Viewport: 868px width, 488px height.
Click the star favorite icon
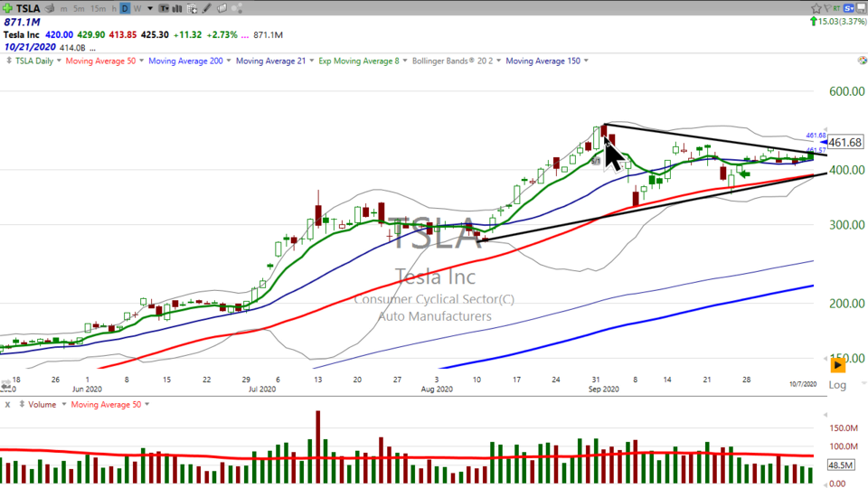click(816, 8)
